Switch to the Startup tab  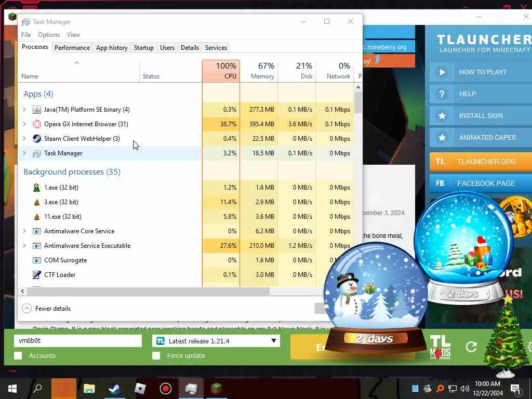tap(144, 48)
